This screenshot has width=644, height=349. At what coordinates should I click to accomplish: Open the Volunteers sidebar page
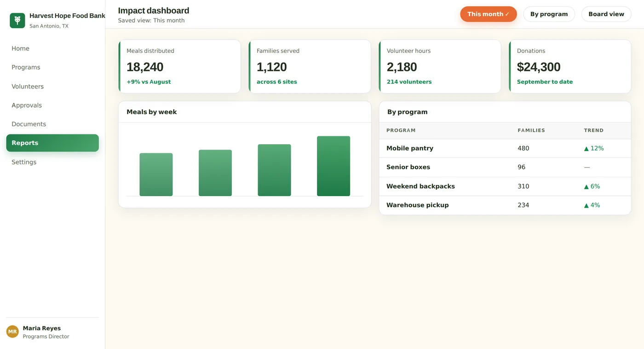(x=52, y=87)
